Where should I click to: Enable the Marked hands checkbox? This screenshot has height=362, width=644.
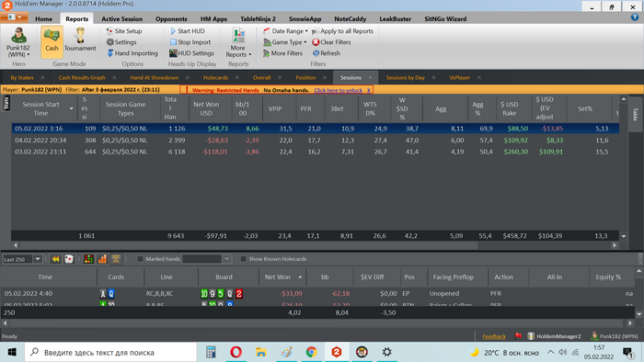pos(140,259)
